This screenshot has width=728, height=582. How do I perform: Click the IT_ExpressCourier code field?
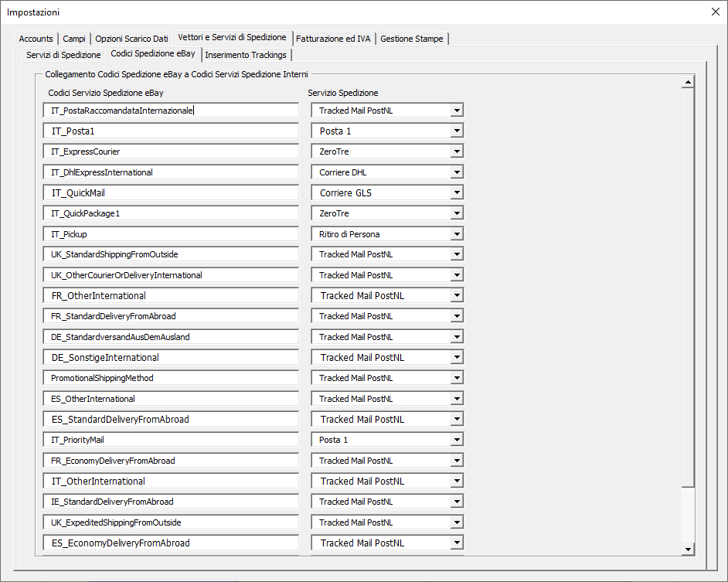tap(171, 151)
